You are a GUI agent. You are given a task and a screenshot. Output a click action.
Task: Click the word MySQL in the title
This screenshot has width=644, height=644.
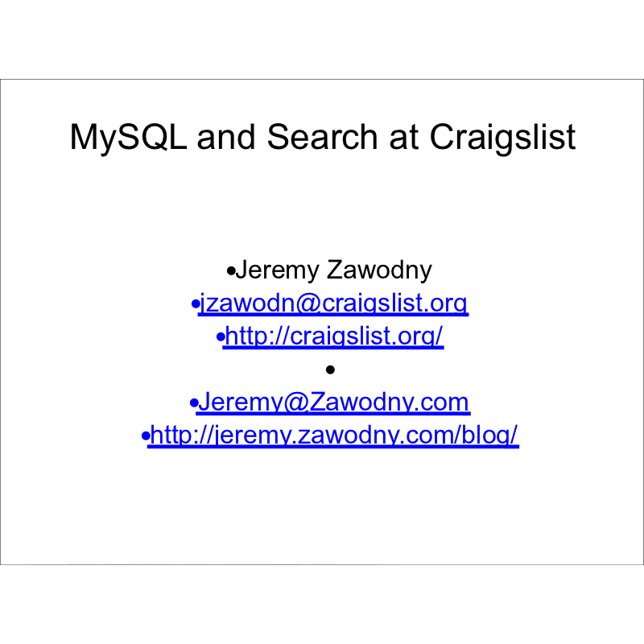(x=128, y=137)
